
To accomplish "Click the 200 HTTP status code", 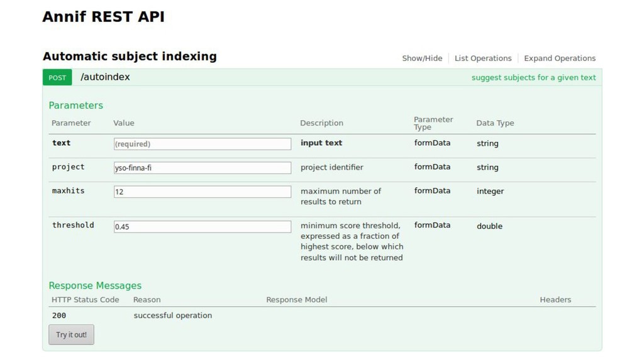I will (59, 315).
